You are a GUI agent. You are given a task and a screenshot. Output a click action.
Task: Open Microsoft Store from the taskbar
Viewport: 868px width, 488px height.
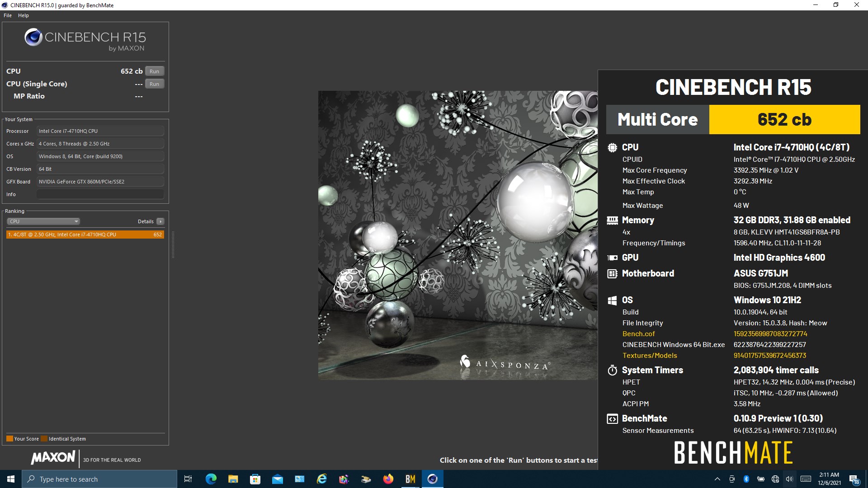(x=255, y=479)
